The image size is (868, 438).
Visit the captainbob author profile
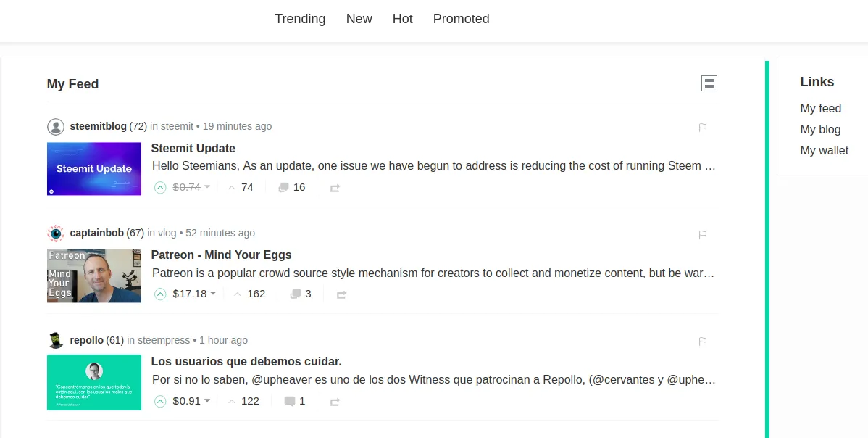[x=97, y=233]
